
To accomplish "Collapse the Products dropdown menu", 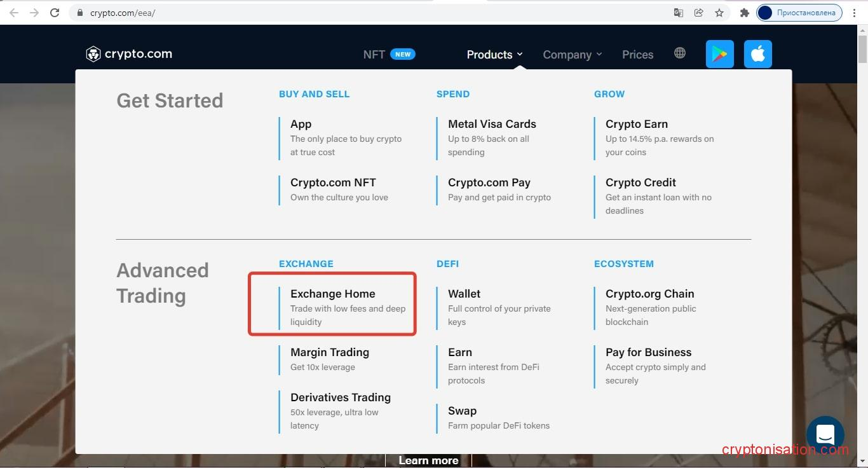I will pos(494,55).
